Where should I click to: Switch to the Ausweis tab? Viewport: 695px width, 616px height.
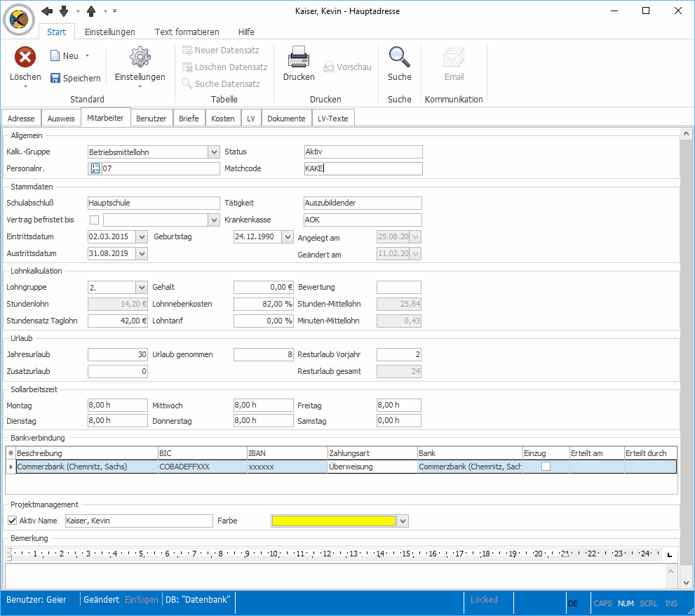[61, 119]
